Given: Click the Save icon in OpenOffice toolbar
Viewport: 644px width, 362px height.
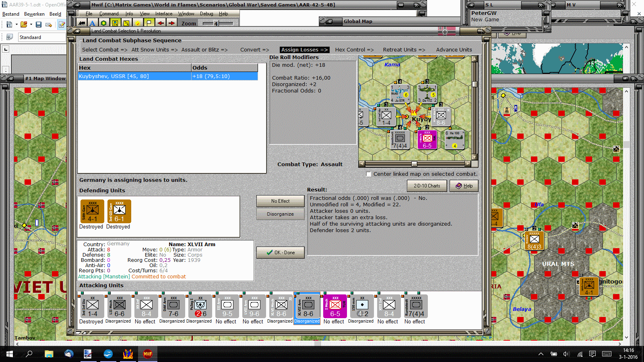Looking at the screenshot, I should click(x=39, y=25).
